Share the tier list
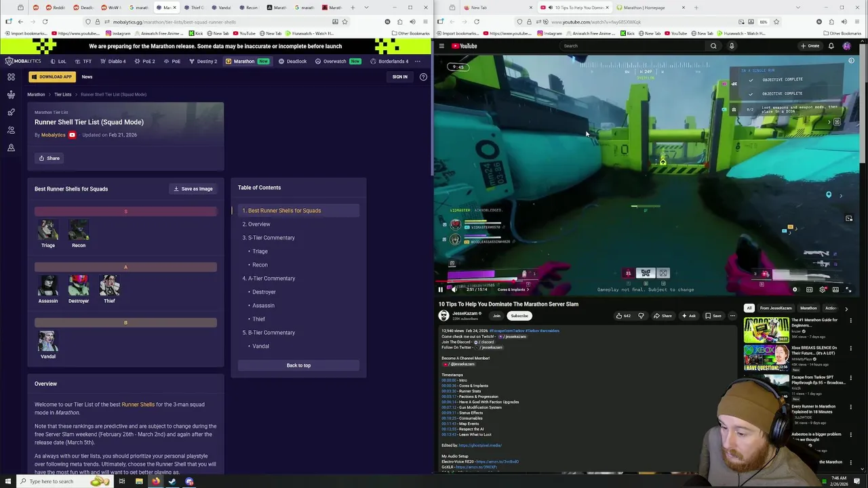The image size is (868, 488). tap(49, 158)
